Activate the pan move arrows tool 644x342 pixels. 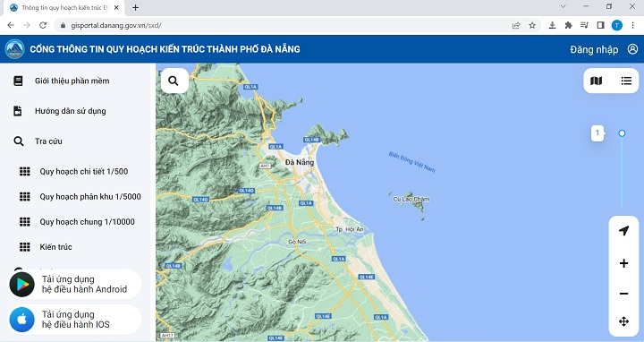(623, 321)
